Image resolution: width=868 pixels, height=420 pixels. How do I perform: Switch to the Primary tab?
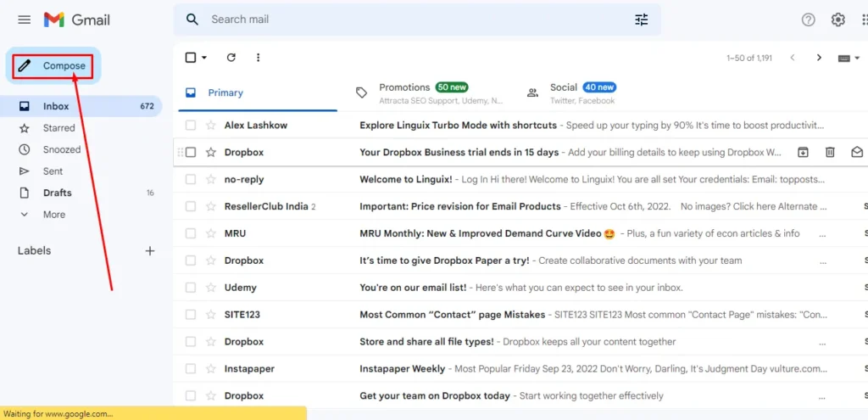tap(258, 92)
